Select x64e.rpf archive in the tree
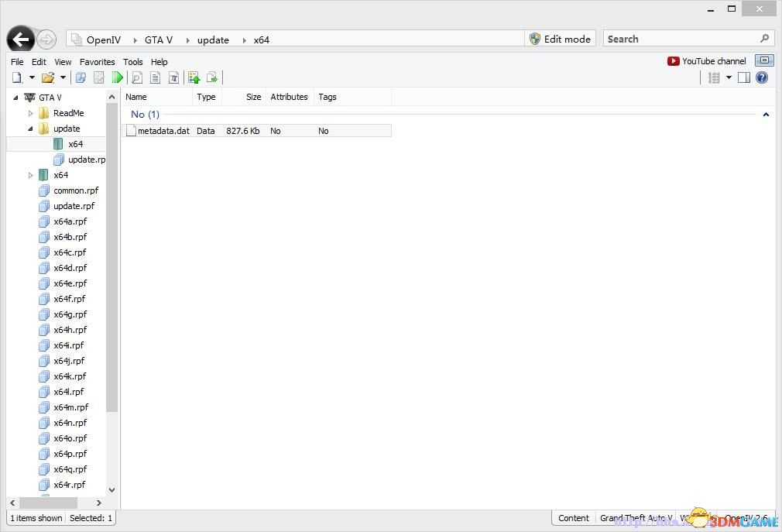This screenshot has height=532, width=782. coord(70,283)
